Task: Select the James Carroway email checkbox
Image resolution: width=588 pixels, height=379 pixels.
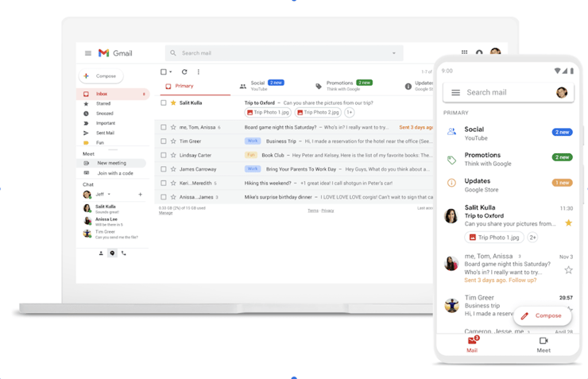Action: pos(164,169)
